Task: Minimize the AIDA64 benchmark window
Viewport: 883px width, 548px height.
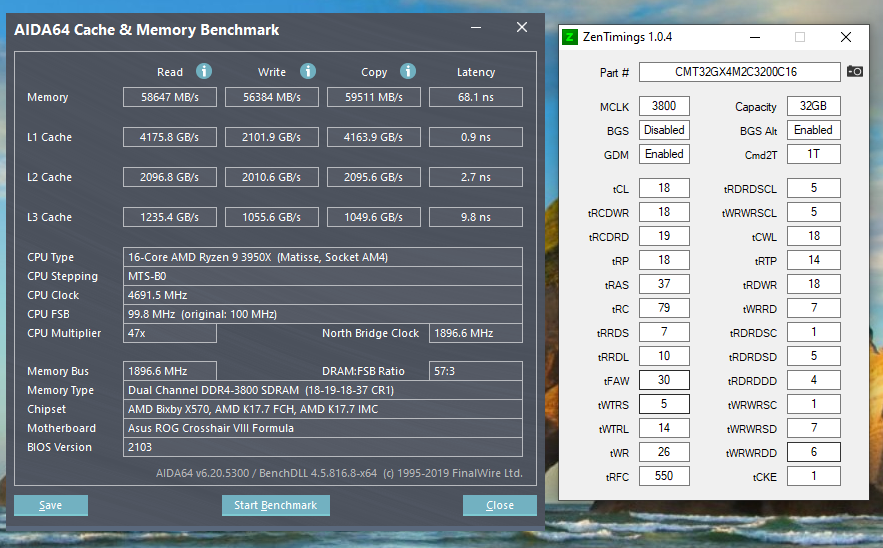Action: click(x=476, y=27)
